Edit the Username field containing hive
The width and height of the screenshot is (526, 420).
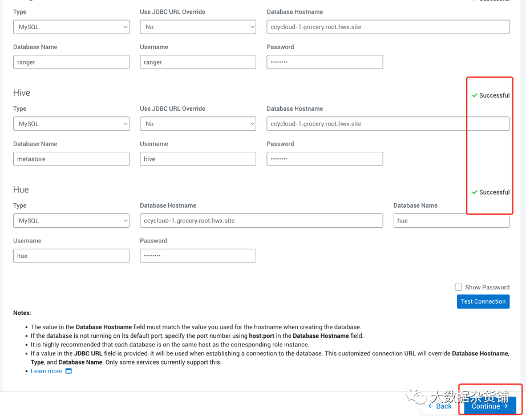[198, 159]
